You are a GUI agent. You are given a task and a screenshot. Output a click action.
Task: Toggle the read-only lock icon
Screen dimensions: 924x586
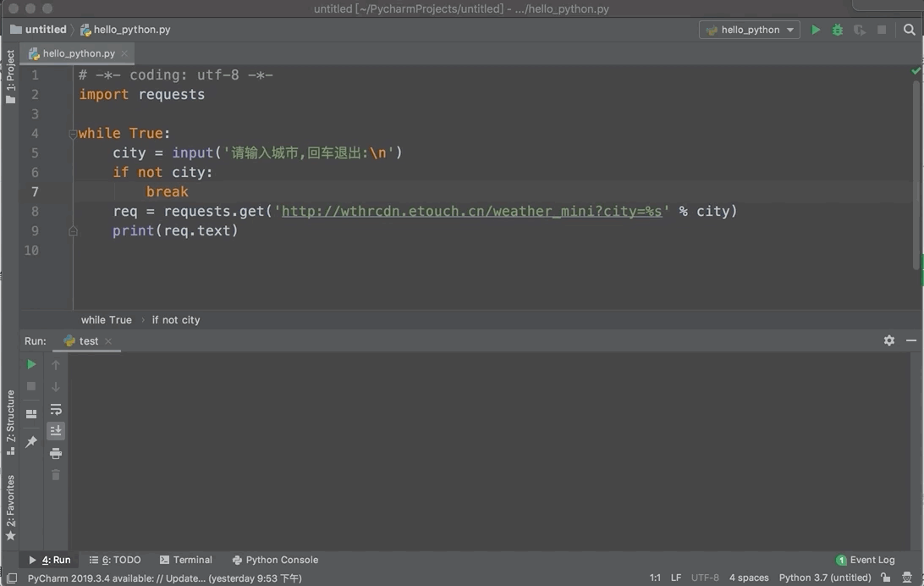tap(885, 578)
